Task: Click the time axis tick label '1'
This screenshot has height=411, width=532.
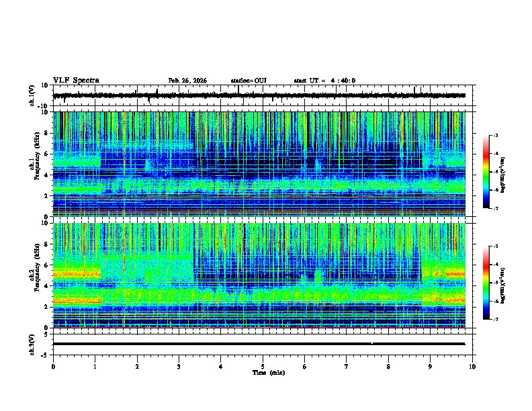Action: 95,366
